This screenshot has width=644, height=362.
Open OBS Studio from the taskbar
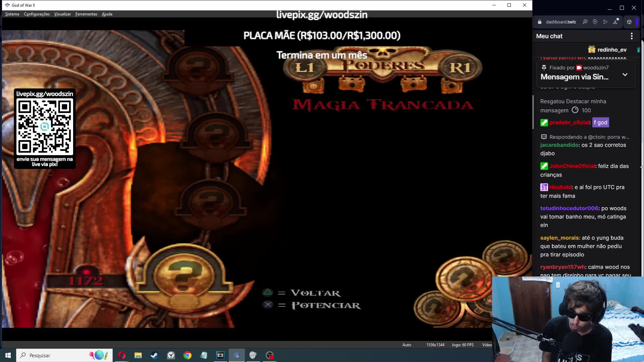tap(270, 355)
